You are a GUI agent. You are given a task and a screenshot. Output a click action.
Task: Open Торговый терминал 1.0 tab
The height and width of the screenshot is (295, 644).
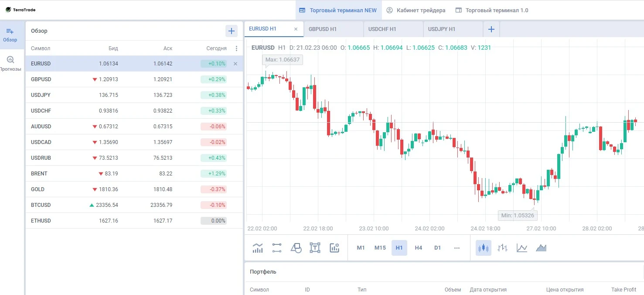[x=492, y=10]
